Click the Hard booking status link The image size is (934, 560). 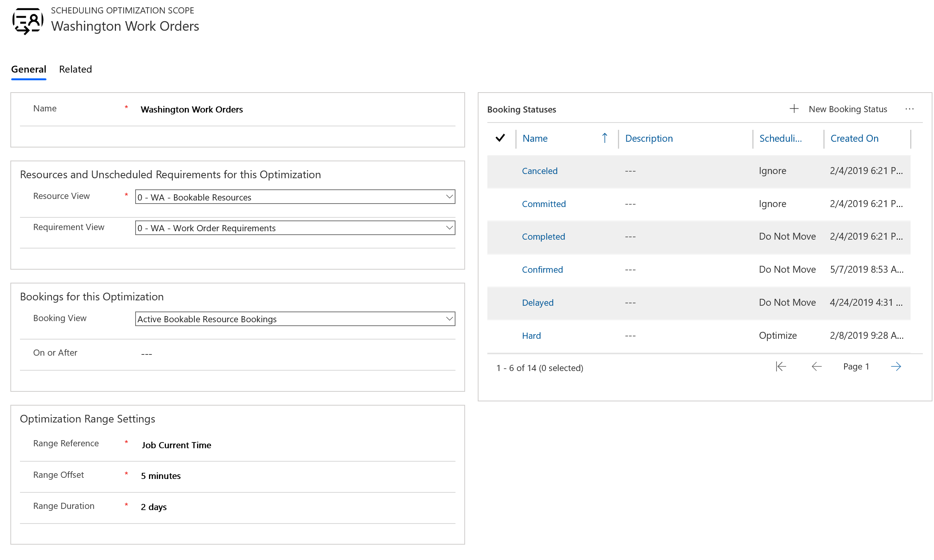coord(531,335)
